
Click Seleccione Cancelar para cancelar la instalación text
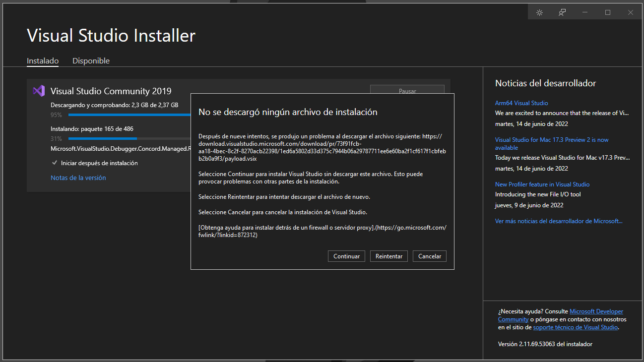click(x=283, y=212)
